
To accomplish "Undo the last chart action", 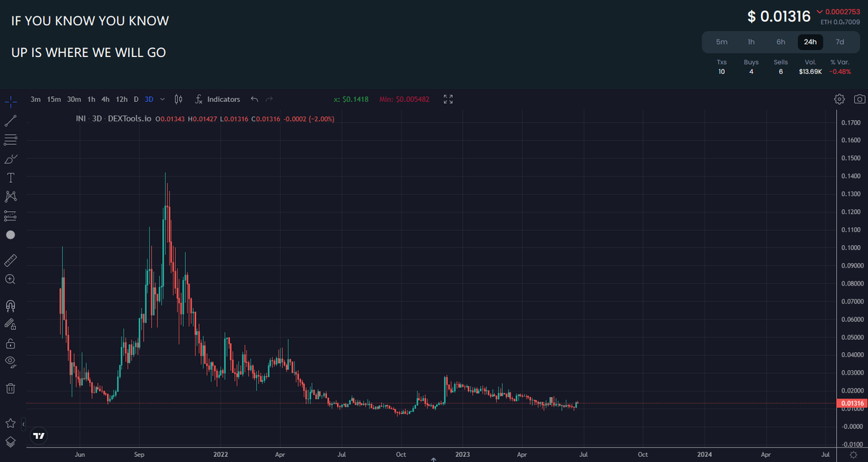I will pyautogui.click(x=254, y=99).
